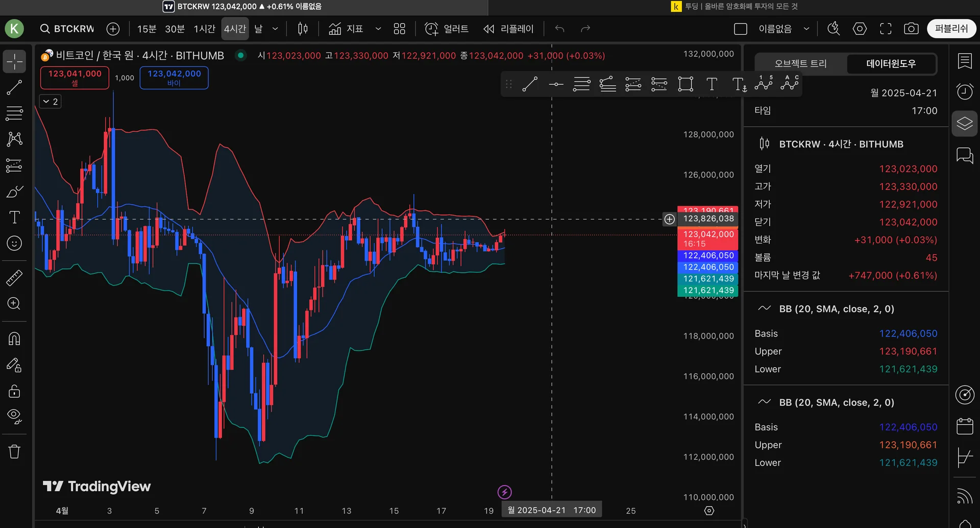Click the 123,041,000 셀 sell button
This screenshot has width=980, height=528.
pyautogui.click(x=75, y=78)
